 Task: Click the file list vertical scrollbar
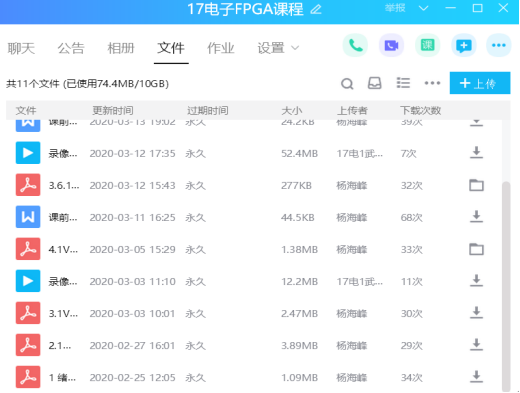point(506,286)
